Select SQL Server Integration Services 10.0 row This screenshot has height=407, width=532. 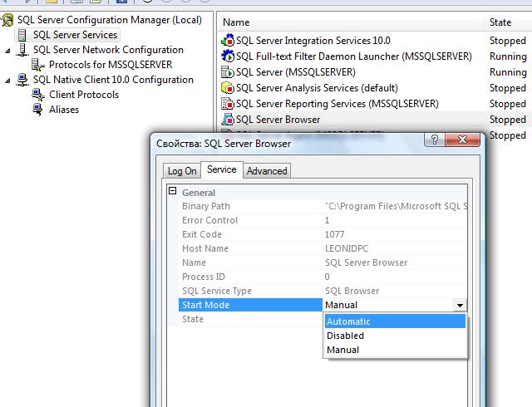(x=313, y=41)
